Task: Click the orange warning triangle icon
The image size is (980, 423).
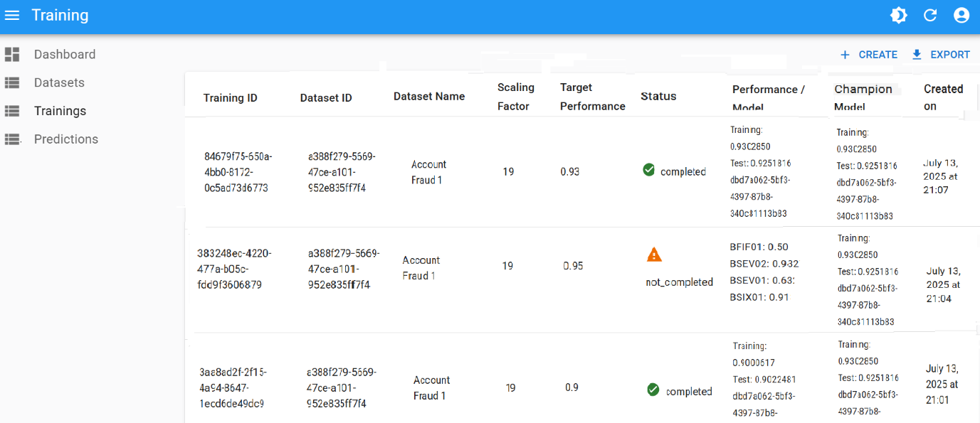Action: [654, 255]
